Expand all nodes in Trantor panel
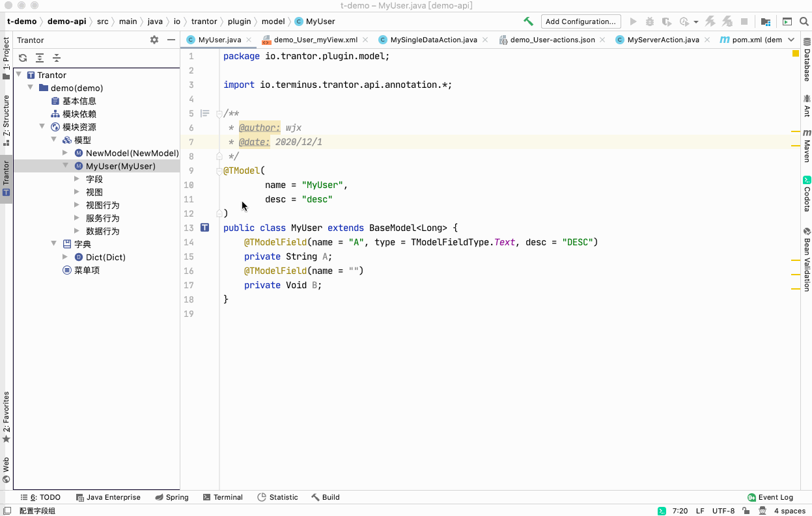 [40, 58]
